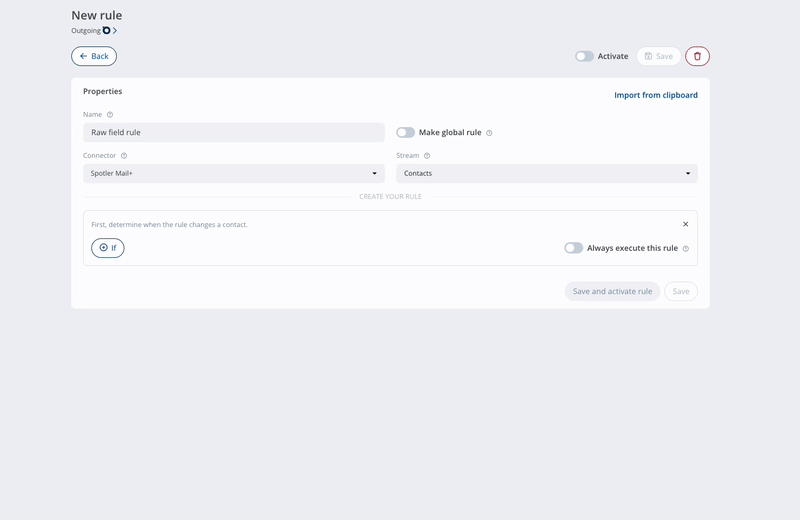Click the CREATE YOUR RULE divider label
The image size is (800, 520).
390,196
